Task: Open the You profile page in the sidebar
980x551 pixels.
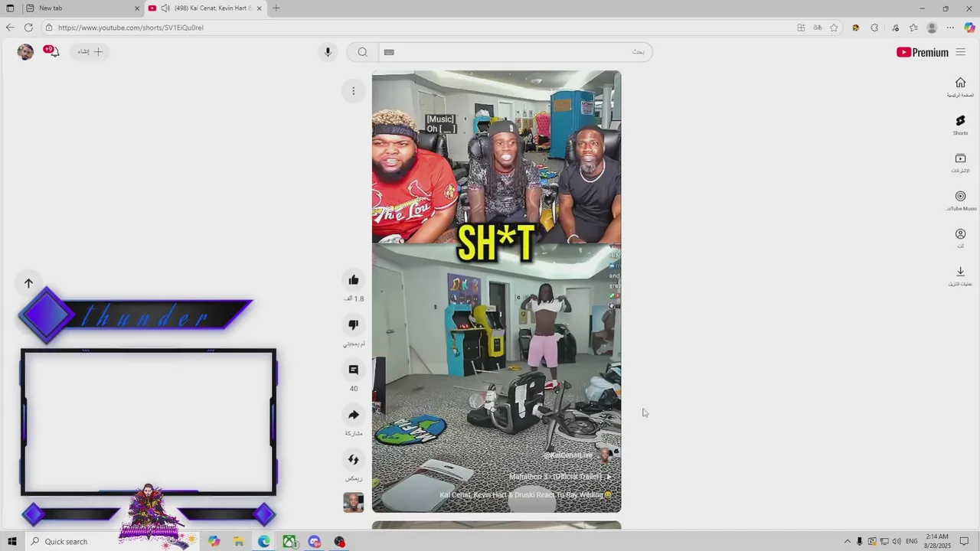Action: [x=960, y=238]
